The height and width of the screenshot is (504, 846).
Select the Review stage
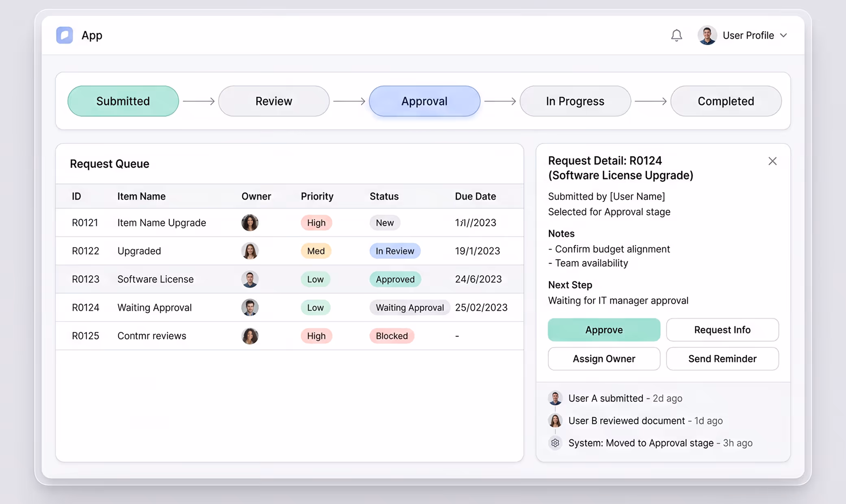point(274,101)
